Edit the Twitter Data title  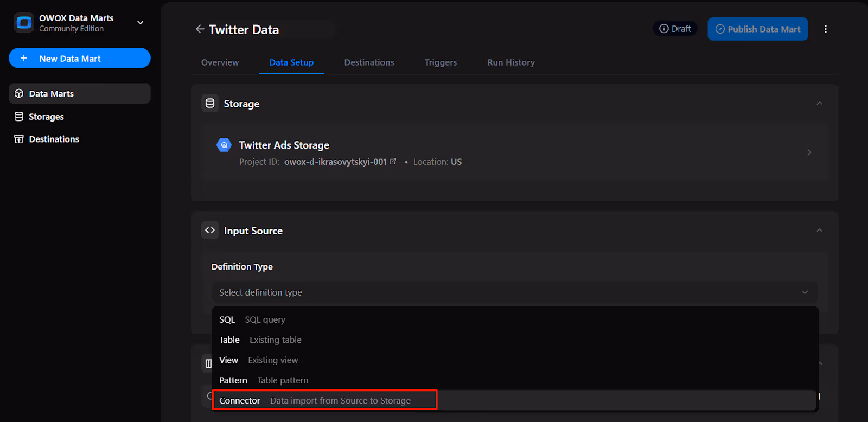click(244, 30)
